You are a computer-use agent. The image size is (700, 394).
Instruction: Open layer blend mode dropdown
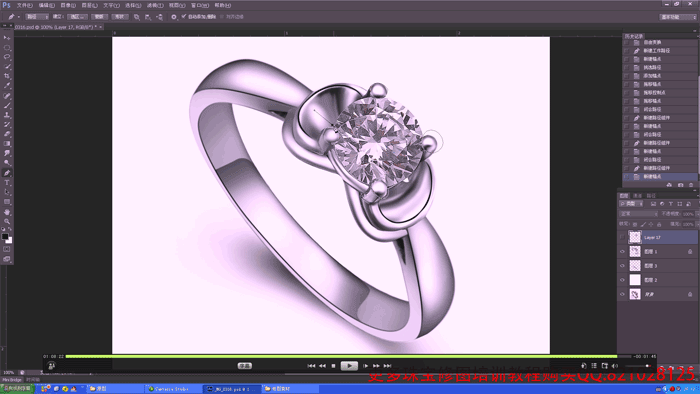(x=638, y=214)
